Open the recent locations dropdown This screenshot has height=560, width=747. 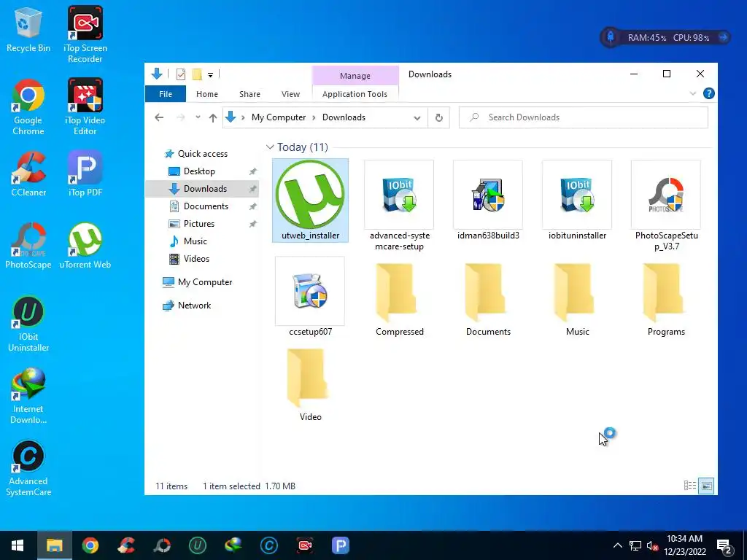pyautogui.click(x=198, y=117)
